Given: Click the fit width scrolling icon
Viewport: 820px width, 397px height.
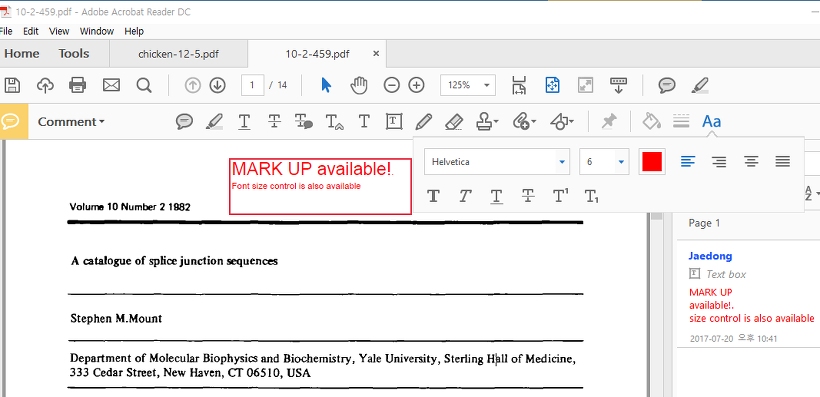Looking at the screenshot, I should click(519, 85).
